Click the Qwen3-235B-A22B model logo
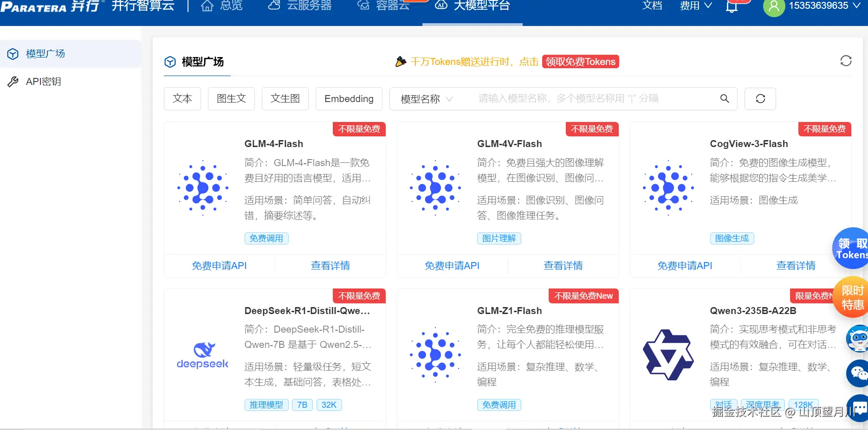Screen dimensions: 868x430 point(668,355)
